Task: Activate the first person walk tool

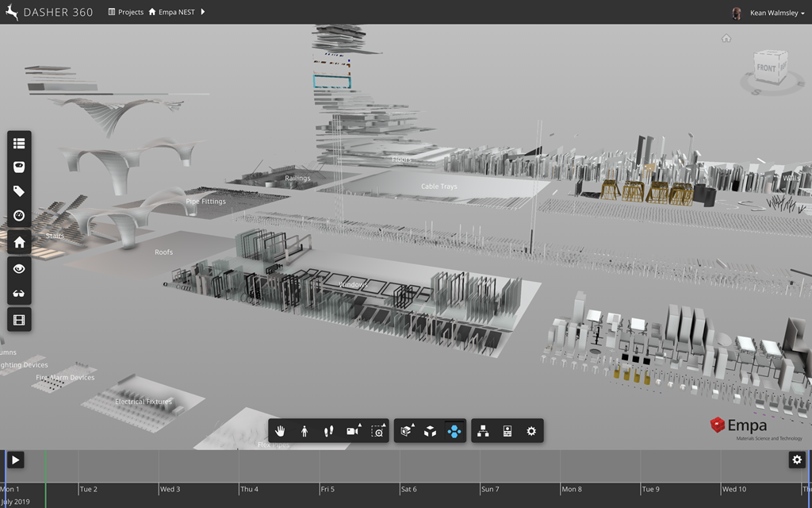Action: click(x=304, y=431)
